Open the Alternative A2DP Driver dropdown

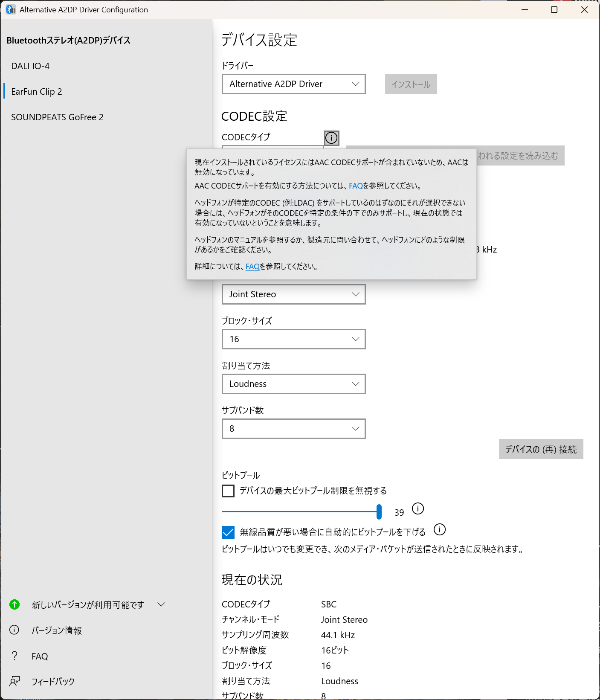coord(294,84)
